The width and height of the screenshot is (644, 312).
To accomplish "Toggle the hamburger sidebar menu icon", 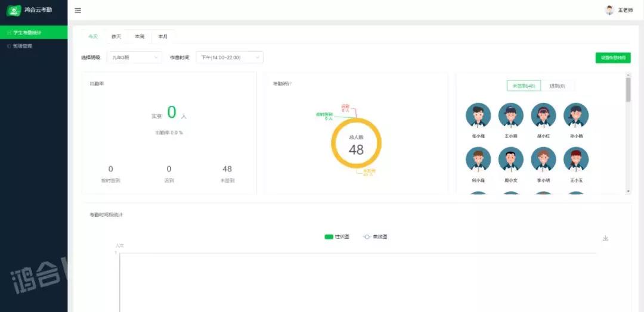I will tap(78, 10).
